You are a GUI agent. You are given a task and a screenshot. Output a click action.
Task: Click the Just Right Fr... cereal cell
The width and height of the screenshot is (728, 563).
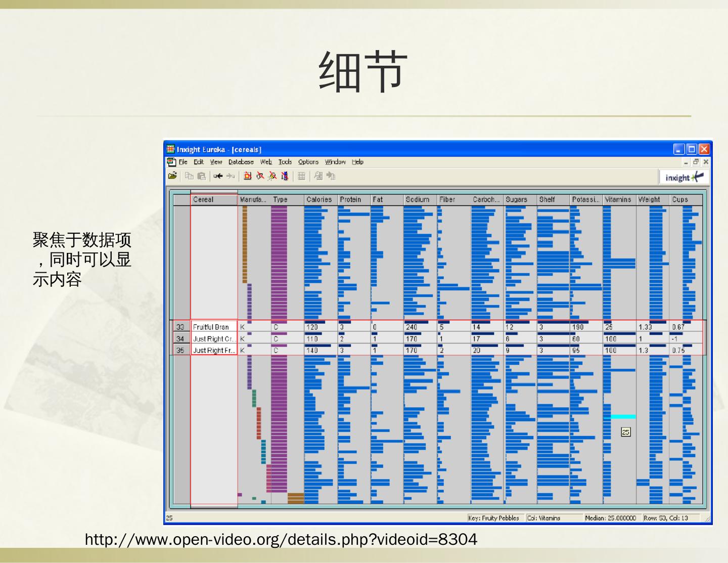[214, 350]
